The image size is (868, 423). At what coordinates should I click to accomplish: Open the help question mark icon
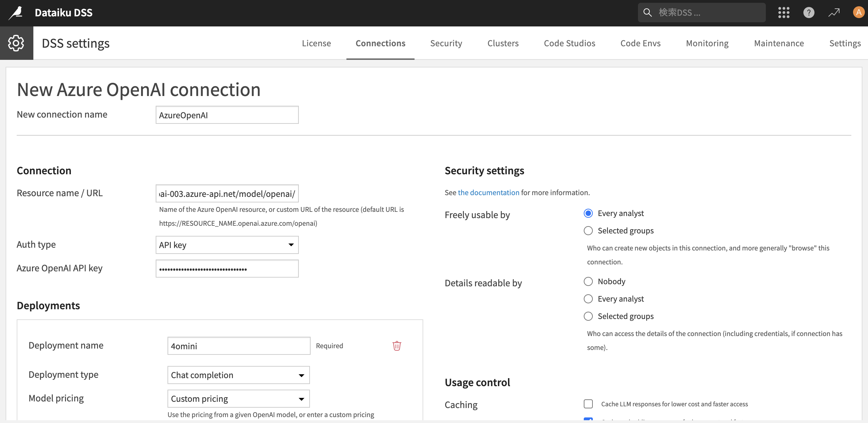(x=809, y=13)
